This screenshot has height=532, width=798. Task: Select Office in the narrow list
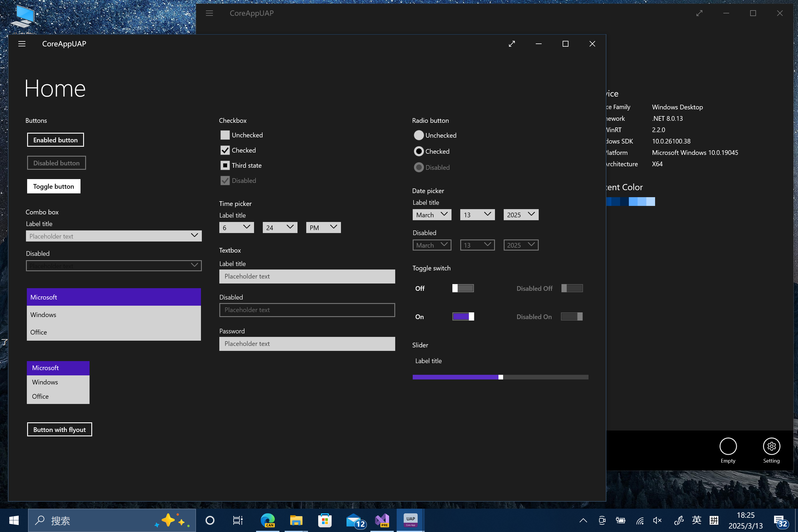(x=58, y=396)
